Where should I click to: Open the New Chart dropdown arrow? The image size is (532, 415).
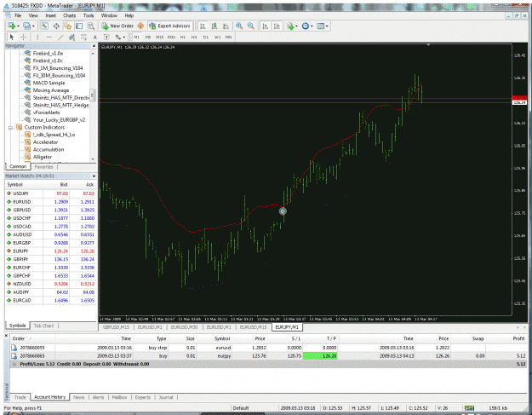(x=18, y=26)
